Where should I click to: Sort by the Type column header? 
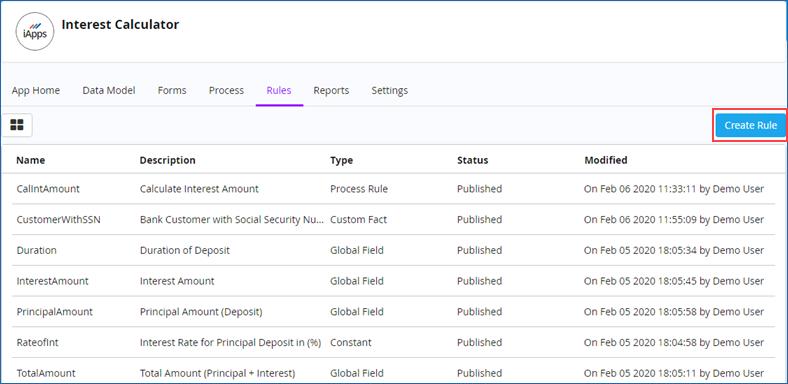(341, 160)
